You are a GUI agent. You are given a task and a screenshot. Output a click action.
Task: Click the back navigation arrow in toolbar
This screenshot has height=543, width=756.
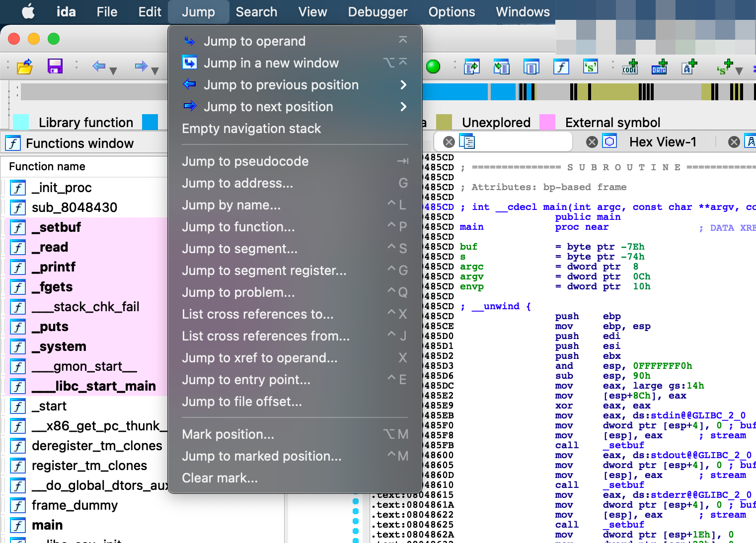99,66
